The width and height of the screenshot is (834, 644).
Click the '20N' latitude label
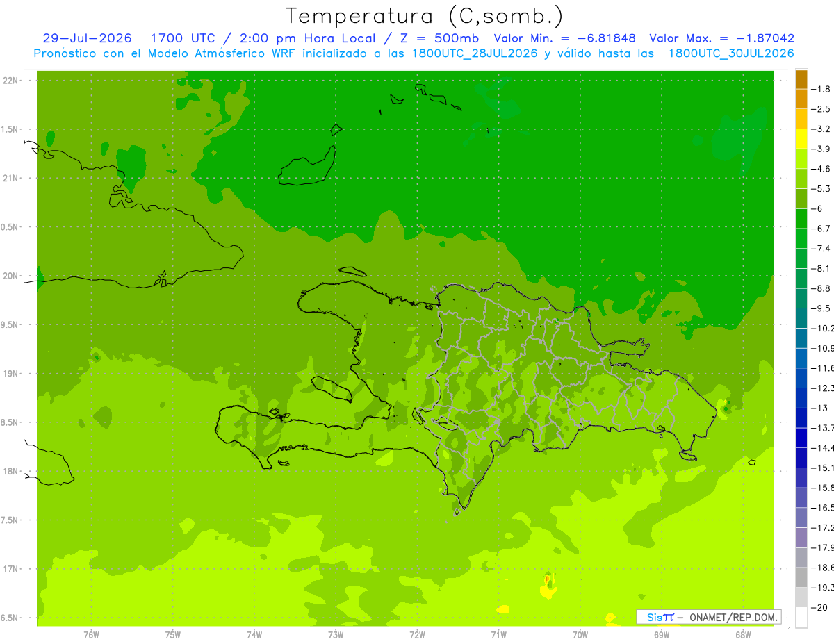(11, 276)
